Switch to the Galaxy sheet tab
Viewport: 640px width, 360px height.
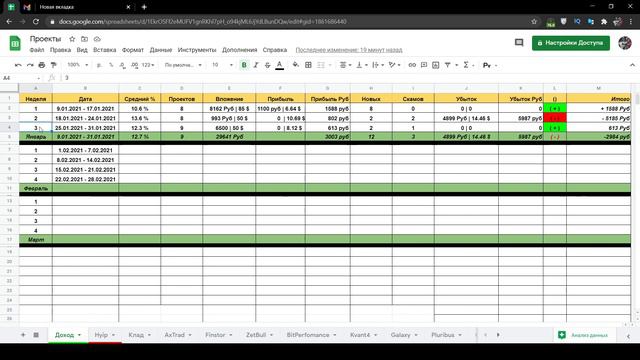point(400,335)
